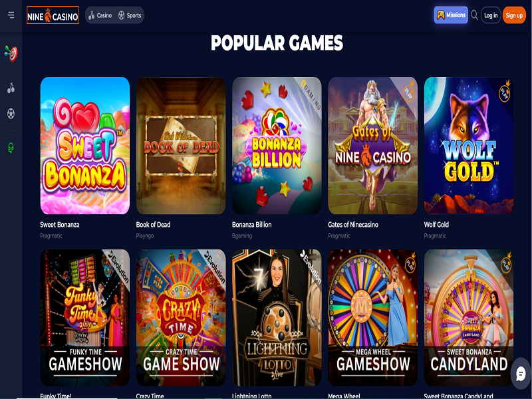The height and width of the screenshot is (399, 532).
Task: Click the Gates of Ninecasino title link
Action: (x=353, y=225)
